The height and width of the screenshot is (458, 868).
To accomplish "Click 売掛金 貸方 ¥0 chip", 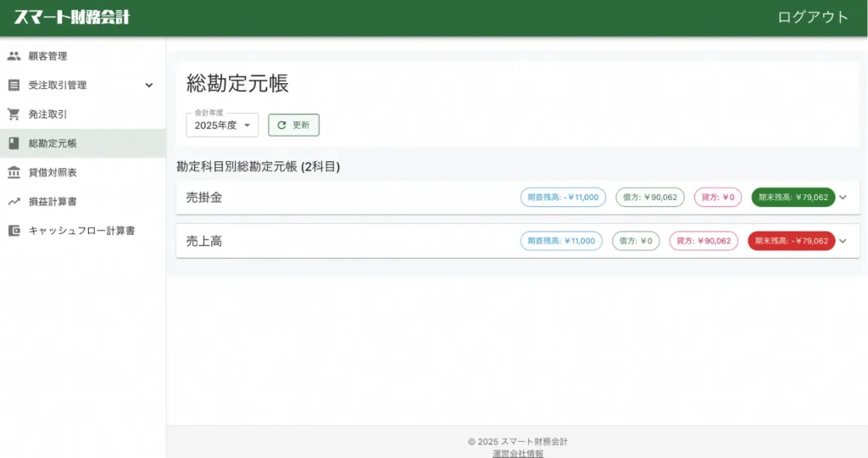I will point(717,197).
